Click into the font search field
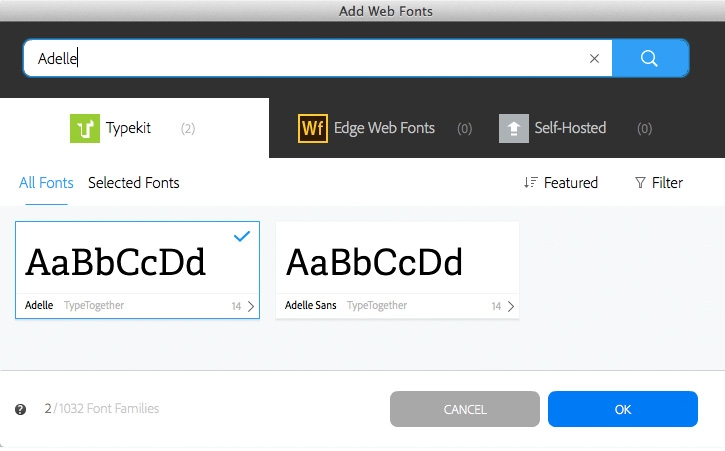Viewport: 725px width, 451px height. [300, 58]
